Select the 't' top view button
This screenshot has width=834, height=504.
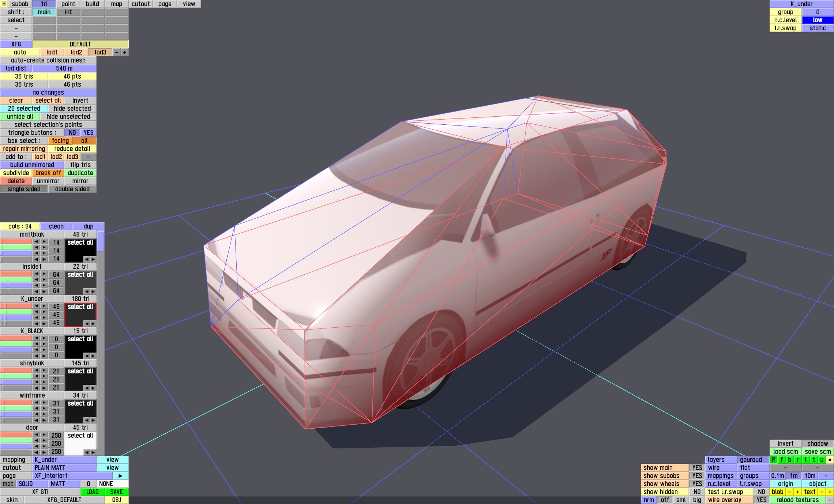[x=814, y=460]
